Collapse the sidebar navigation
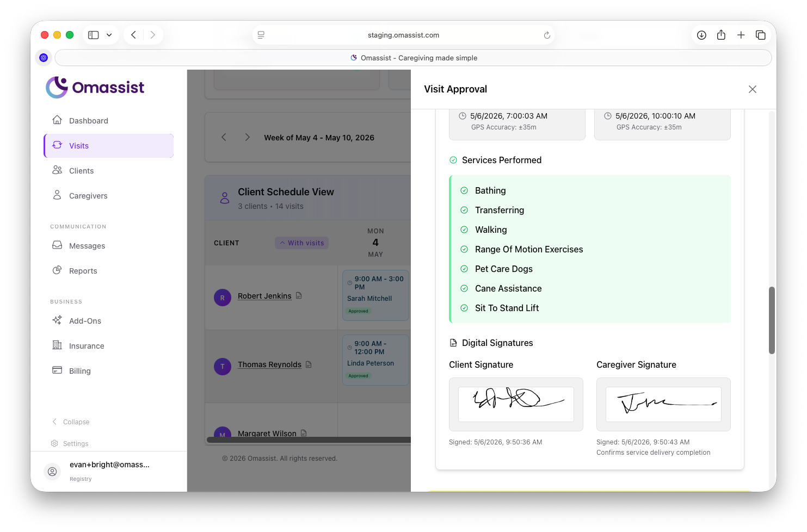Screen dimensions: 807x532 coord(71,422)
